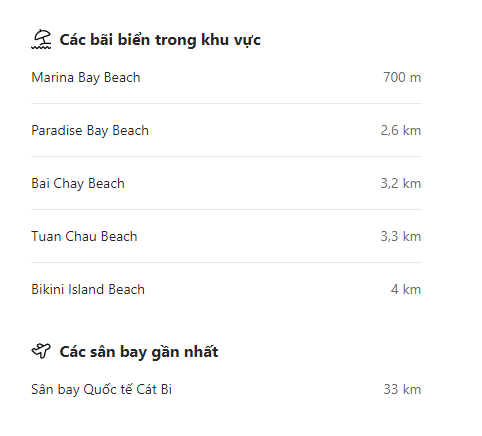Click the 700 m distance value
The height and width of the screenshot is (436, 482).
402,77
